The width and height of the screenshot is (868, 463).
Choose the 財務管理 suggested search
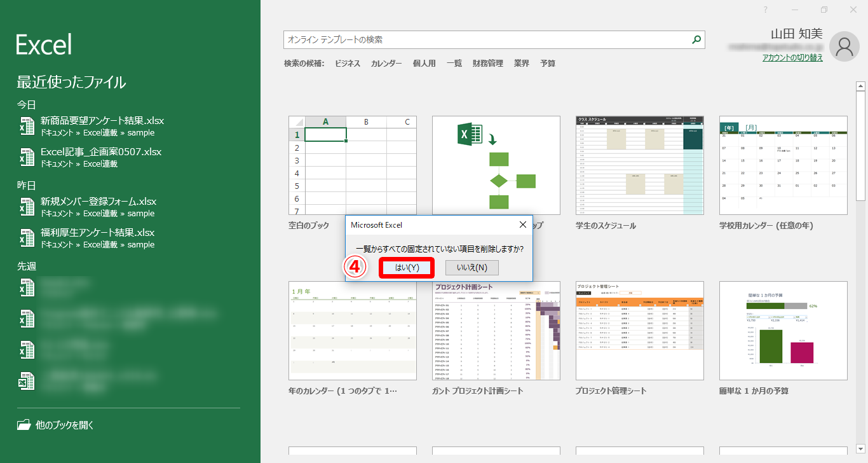tap(488, 64)
